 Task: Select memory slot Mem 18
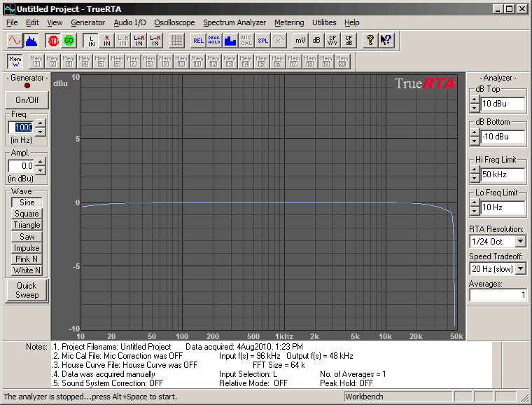[310, 62]
